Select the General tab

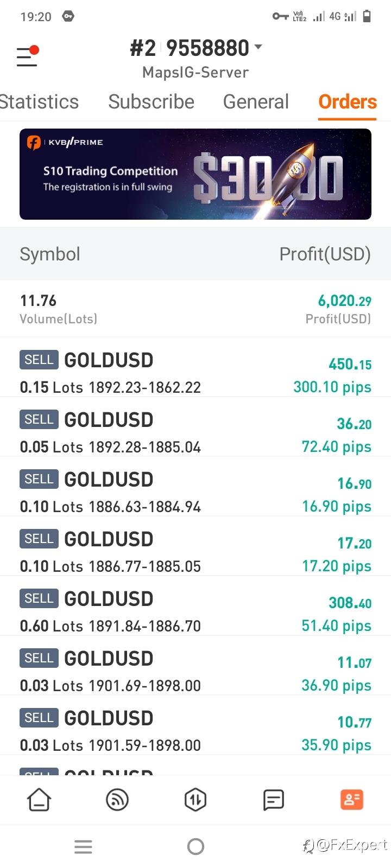(256, 102)
